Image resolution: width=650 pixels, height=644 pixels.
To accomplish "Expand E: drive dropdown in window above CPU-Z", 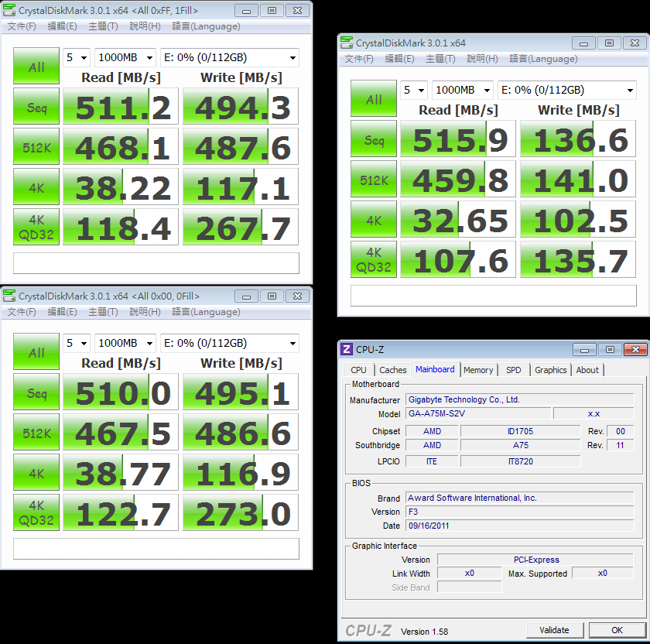I will (x=567, y=90).
